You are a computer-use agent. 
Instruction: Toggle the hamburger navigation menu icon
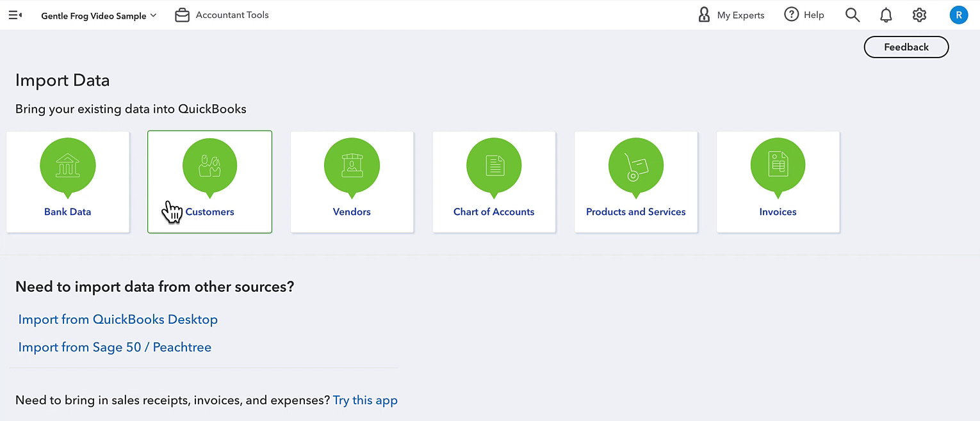pos(15,15)
